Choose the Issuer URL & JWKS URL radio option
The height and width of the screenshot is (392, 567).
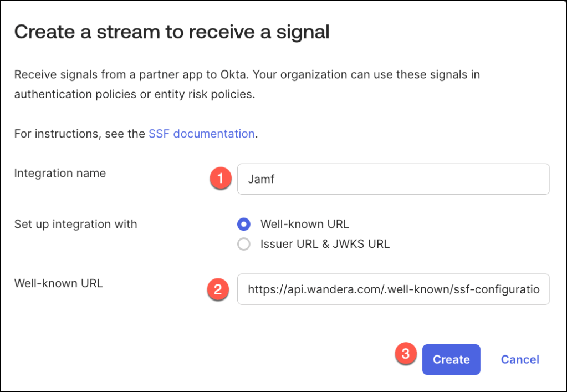[243, 244]
